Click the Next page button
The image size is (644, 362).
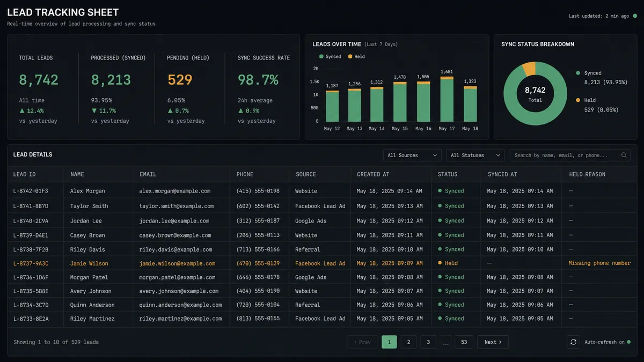pyautogui.click(x=493, y=342)
